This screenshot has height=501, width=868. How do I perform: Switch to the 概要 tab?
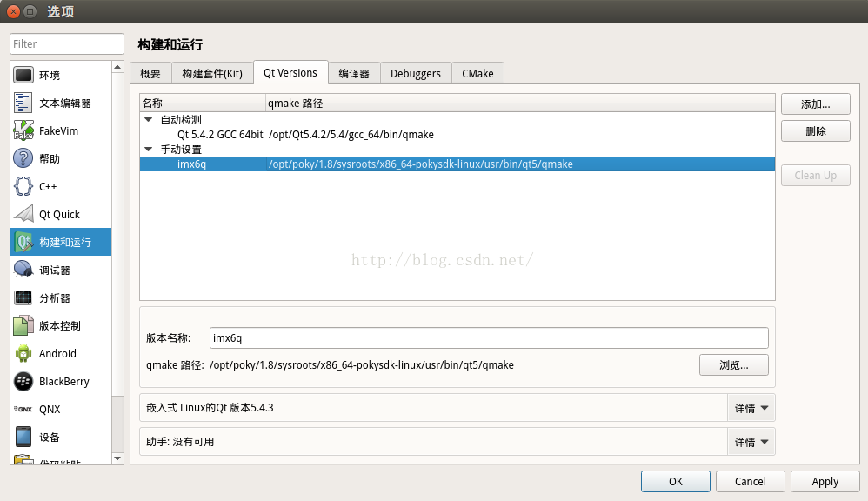[x=150, y=74]
